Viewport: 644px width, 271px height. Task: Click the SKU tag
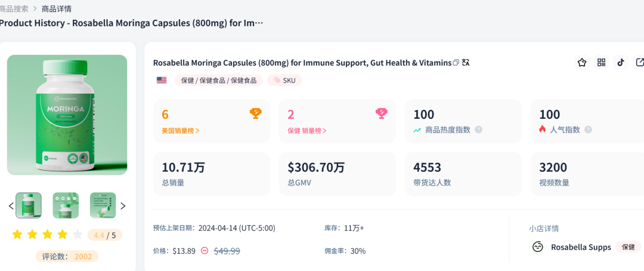tap(284, 80)
